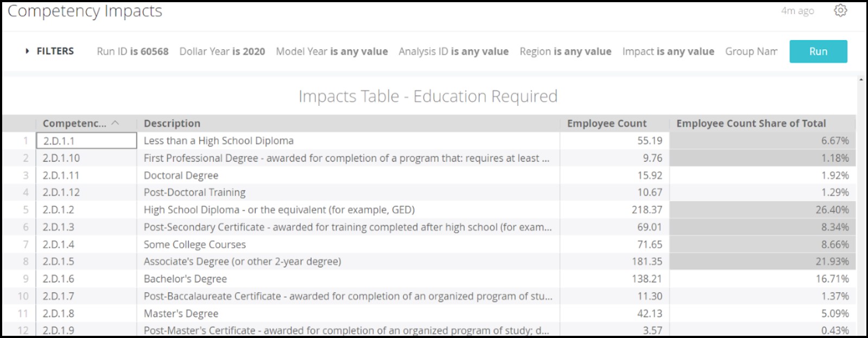
Task: Open the Dollar Year is 2020 filter
Action: point(222,52)
